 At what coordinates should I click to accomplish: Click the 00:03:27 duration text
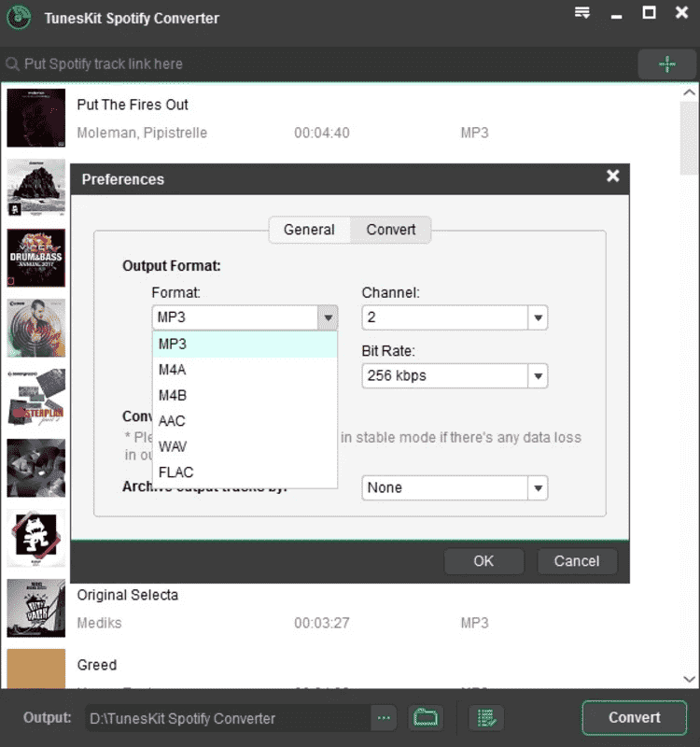(x=322, y=623)
